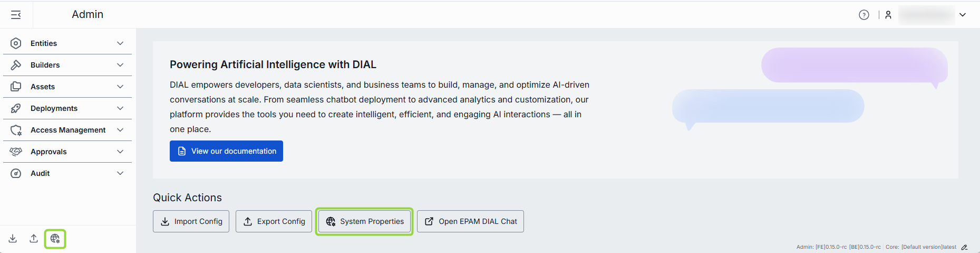This screenshot has height=253, width=980.
Task: Expand the Audit section chevron
Action: 120,173
